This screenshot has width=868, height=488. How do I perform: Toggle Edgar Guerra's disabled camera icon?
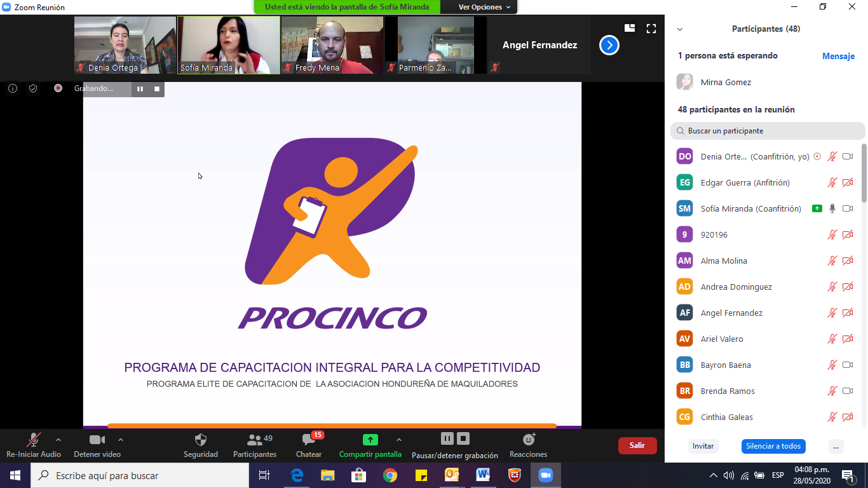tap(848, 182)
